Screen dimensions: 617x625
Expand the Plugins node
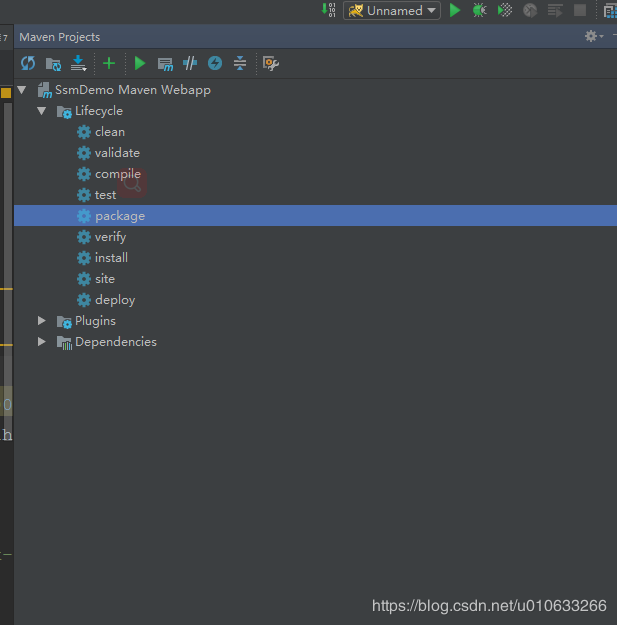(x=41, y=321)
